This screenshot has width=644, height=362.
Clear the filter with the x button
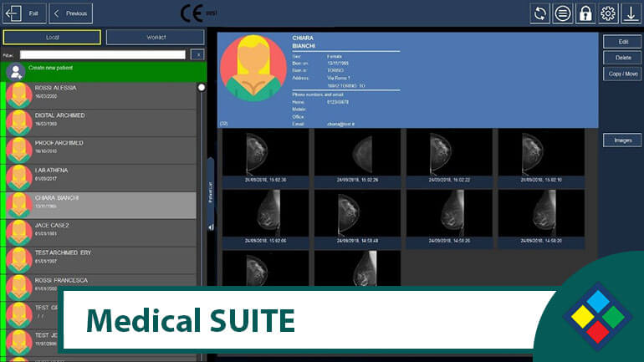click(x=197, y=55)
